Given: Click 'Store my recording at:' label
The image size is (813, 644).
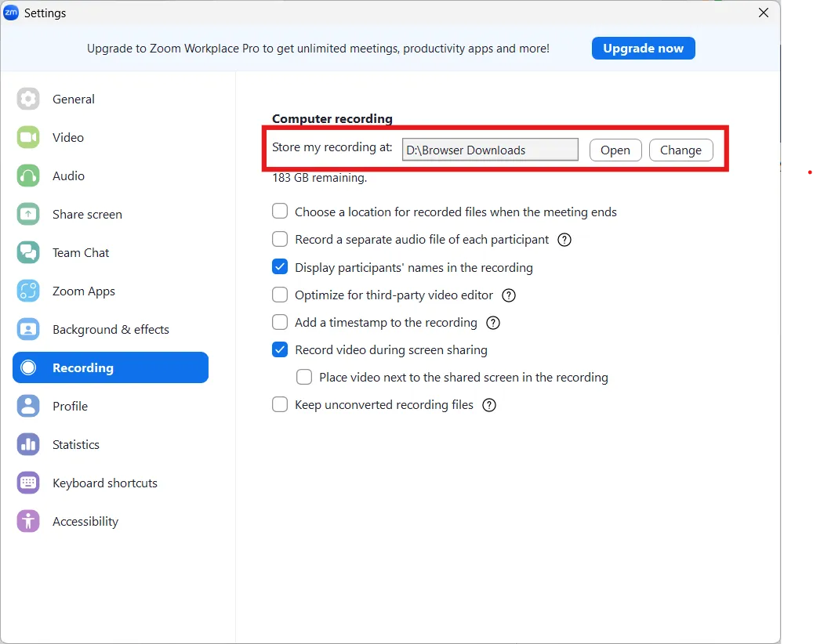Looking at the screenshot, I should (x=332, y=147).
